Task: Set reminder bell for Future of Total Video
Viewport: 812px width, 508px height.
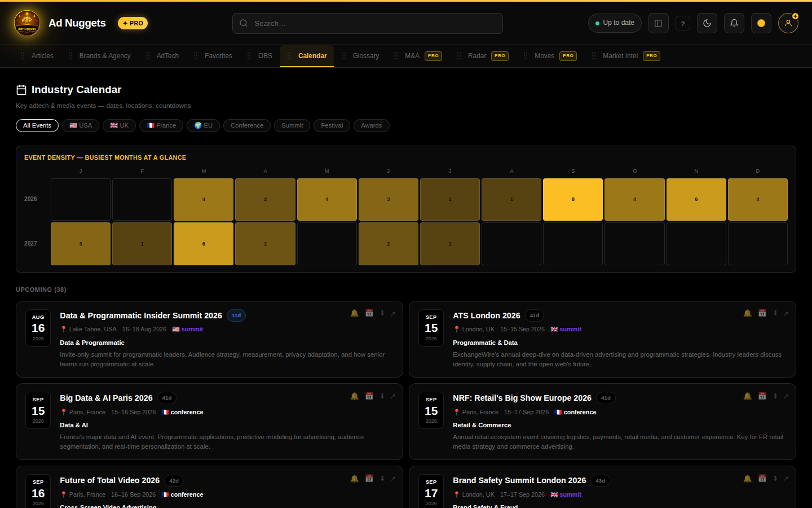Action: coord(355,479)
